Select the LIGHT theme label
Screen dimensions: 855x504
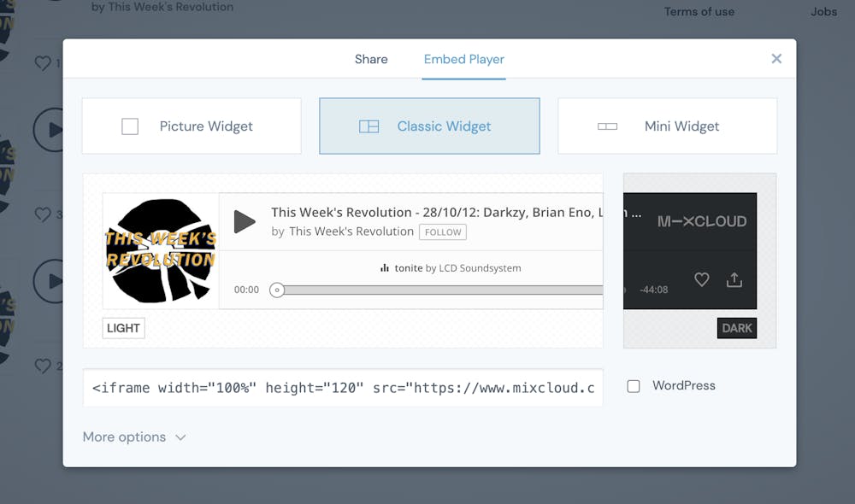[124, 328]
